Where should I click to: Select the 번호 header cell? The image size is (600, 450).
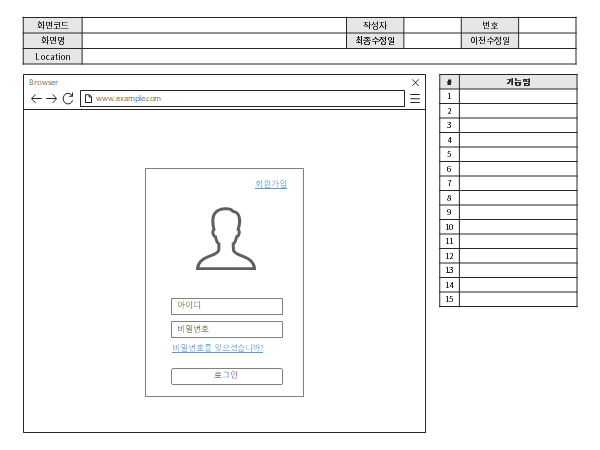pos(490,25)
